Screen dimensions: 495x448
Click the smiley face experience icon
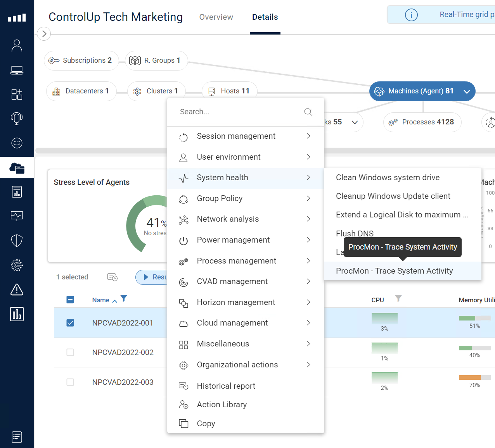tap(17, 143)
